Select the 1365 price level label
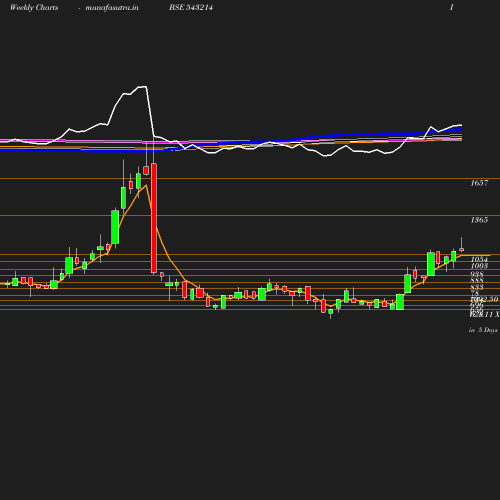The image size is (500, 500). [479, 220]
